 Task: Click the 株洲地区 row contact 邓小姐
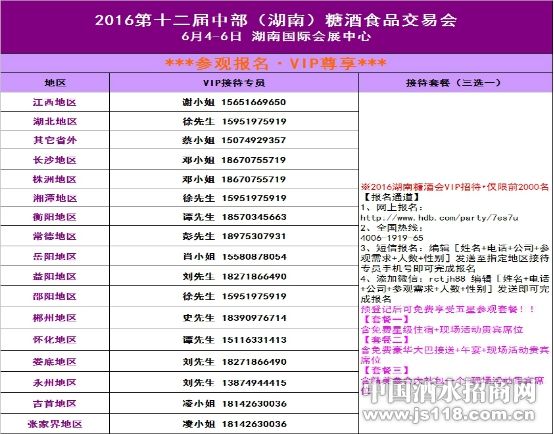[x=234, y=179]
